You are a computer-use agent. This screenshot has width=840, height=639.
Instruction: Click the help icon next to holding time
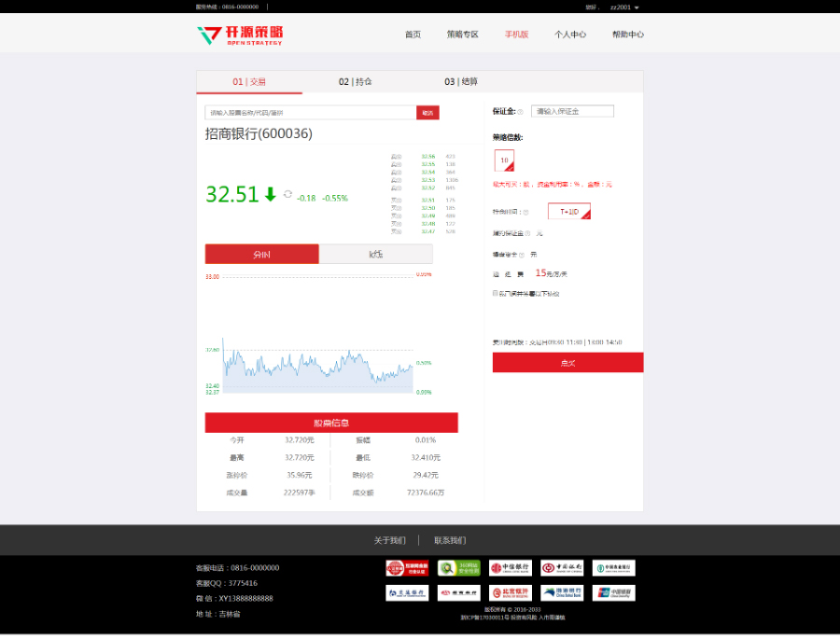526,212
